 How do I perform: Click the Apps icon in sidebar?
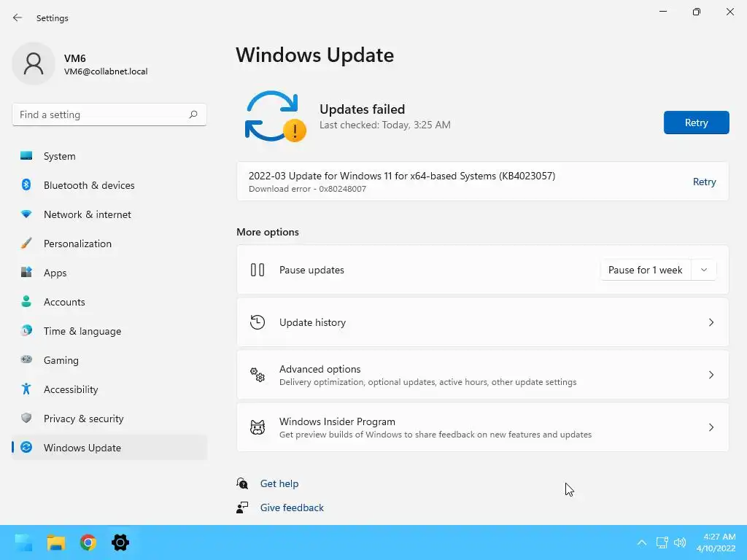[x=26, y=273]
